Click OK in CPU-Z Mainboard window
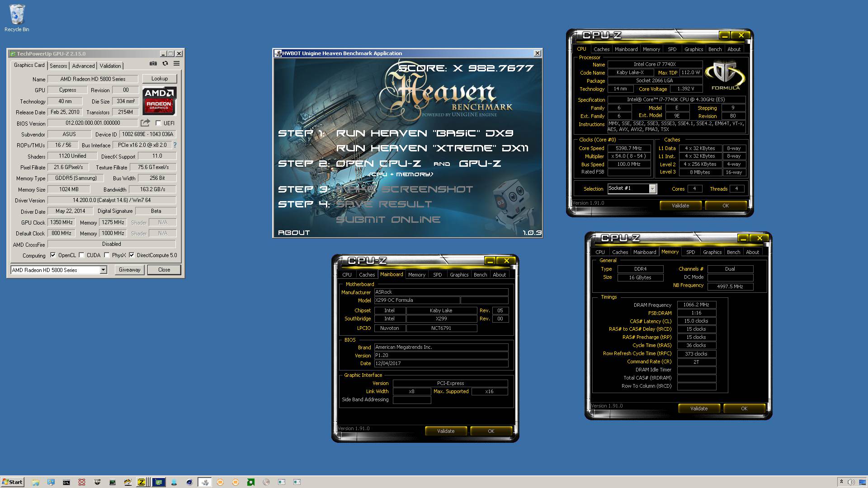 click(x=491, y=431)
